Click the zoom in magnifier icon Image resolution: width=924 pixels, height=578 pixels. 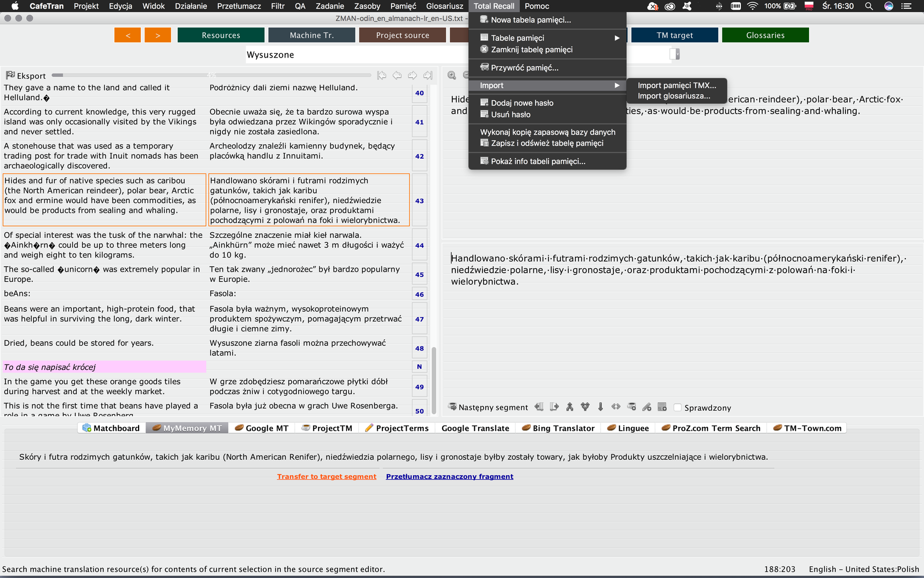(452, 75)
